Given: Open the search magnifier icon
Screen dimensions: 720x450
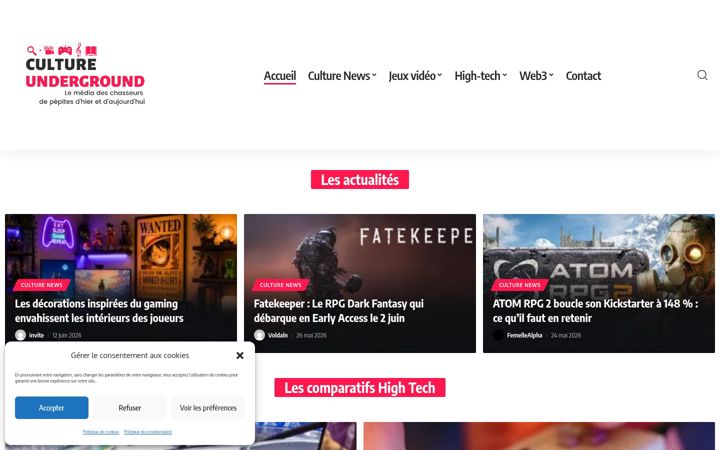Looking at the screenshot, I should point(702,75).
